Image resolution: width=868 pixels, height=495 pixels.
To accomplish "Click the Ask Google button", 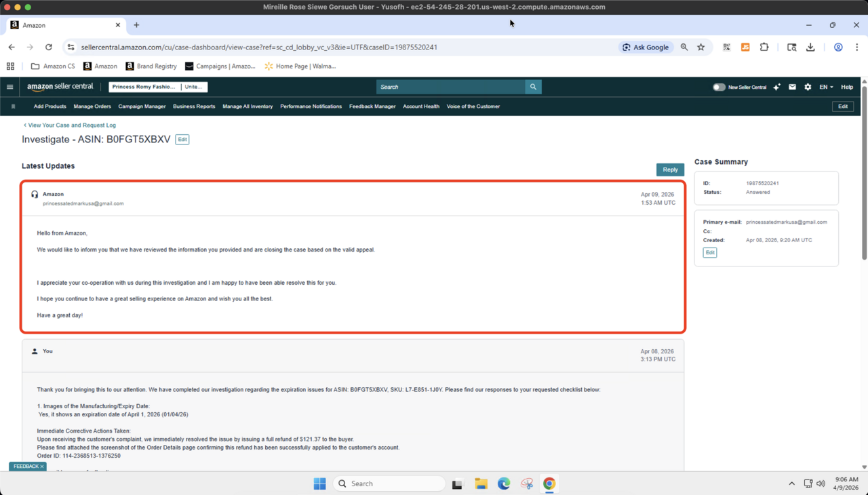I will tap(646, 47).
